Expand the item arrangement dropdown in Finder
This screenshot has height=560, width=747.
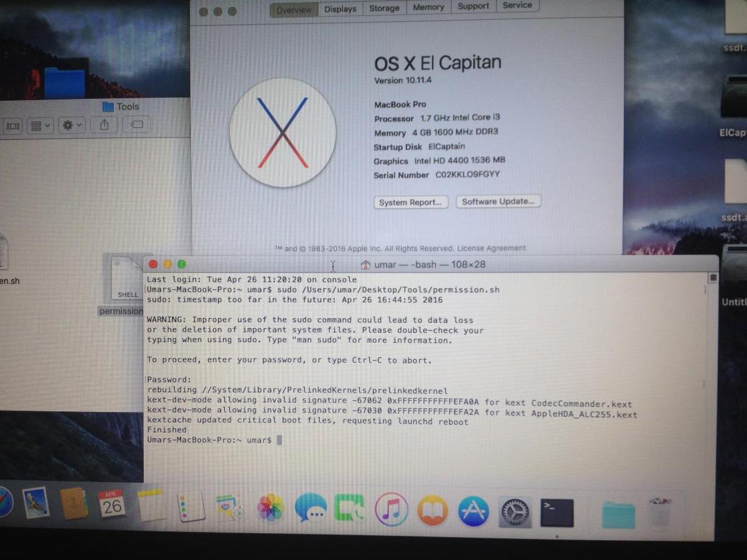tap(41, 126)
